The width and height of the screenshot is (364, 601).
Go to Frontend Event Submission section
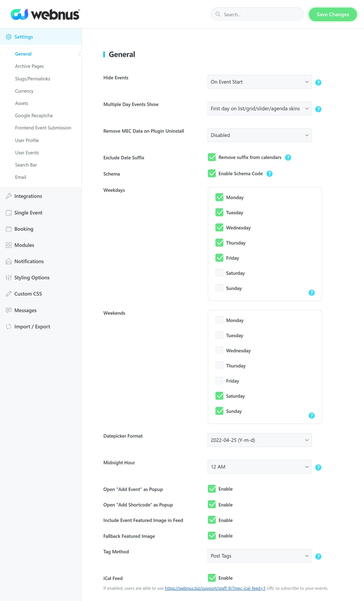(x=43, y=128)
